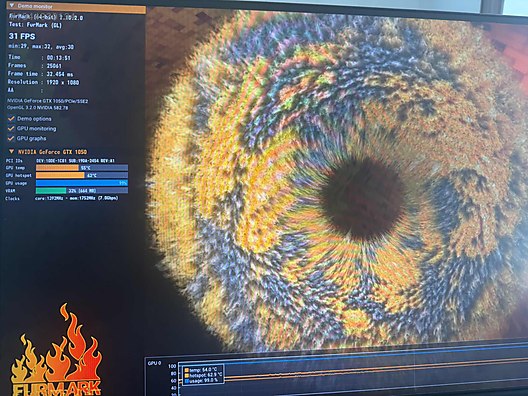The height and width of the screenshot is (396, 528).
Task: Toggle the Demo options checkbox
Action: coord(11,119)
